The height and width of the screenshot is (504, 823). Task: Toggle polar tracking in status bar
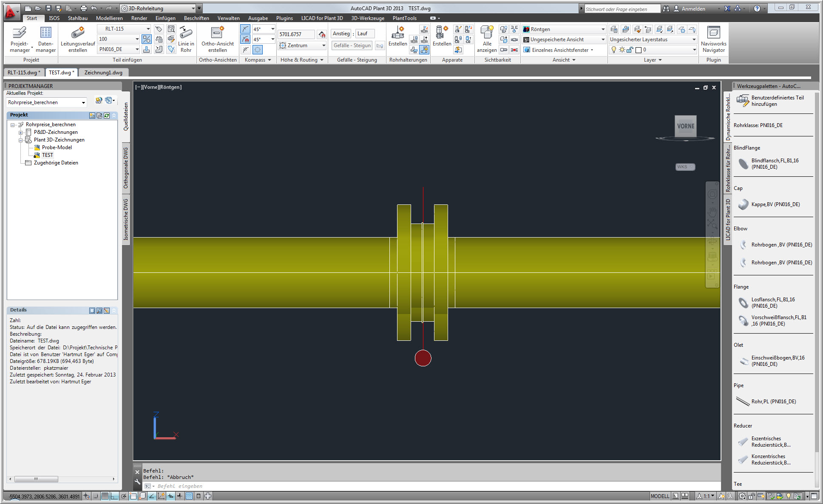coord(124,496)
